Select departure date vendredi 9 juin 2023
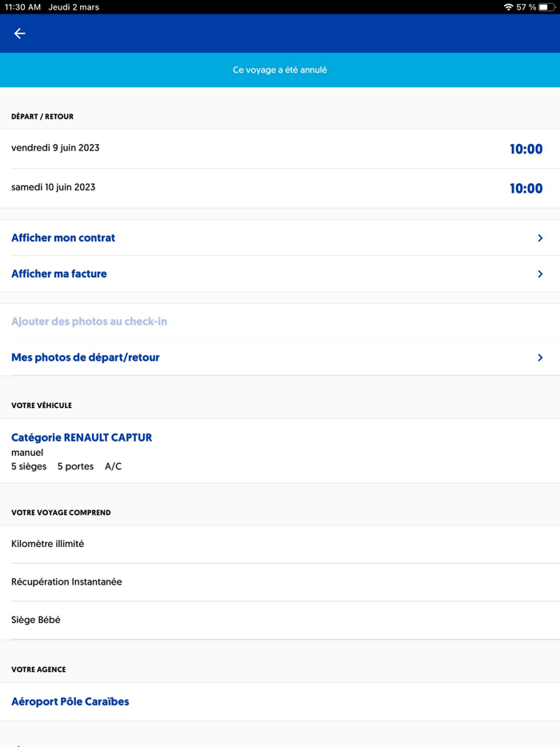This screenshot has width=560, height=747. (x=55, y=148)
